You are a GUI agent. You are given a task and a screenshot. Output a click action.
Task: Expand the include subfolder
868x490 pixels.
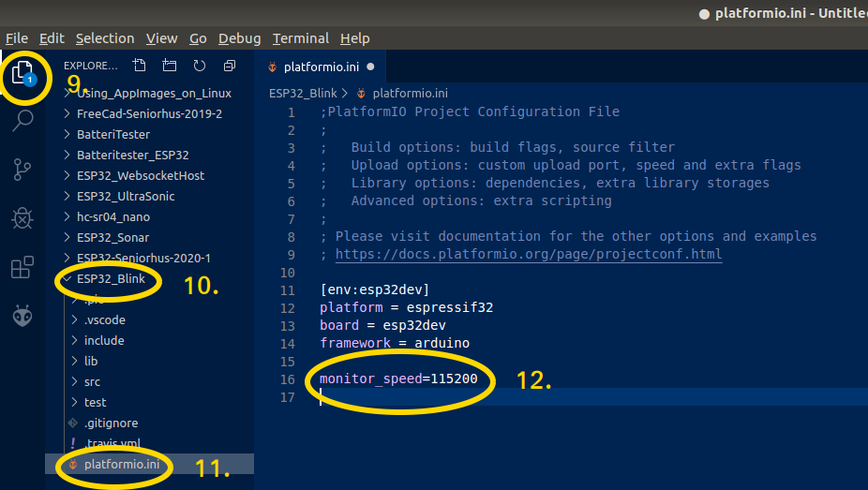(149, 341)
